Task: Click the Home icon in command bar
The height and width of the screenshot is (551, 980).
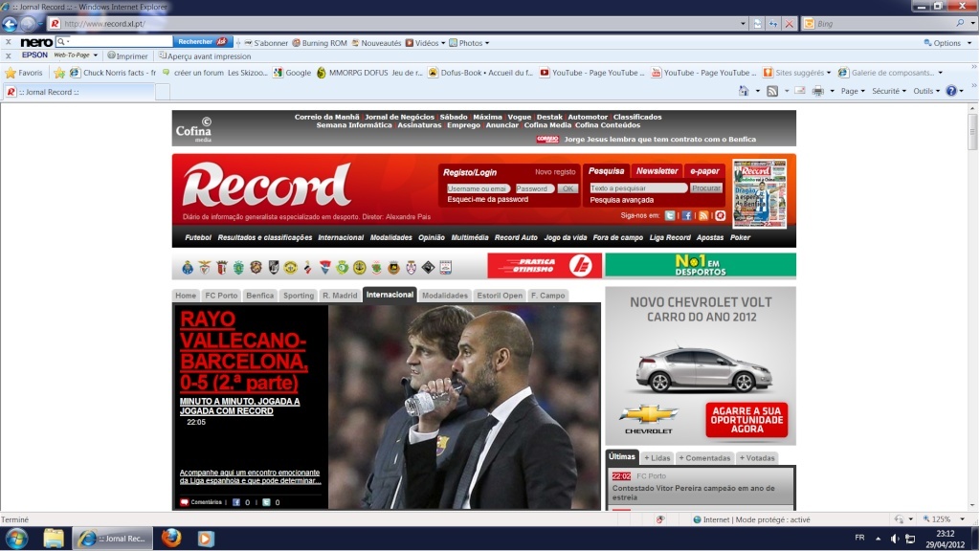Action: coord(743,91)
